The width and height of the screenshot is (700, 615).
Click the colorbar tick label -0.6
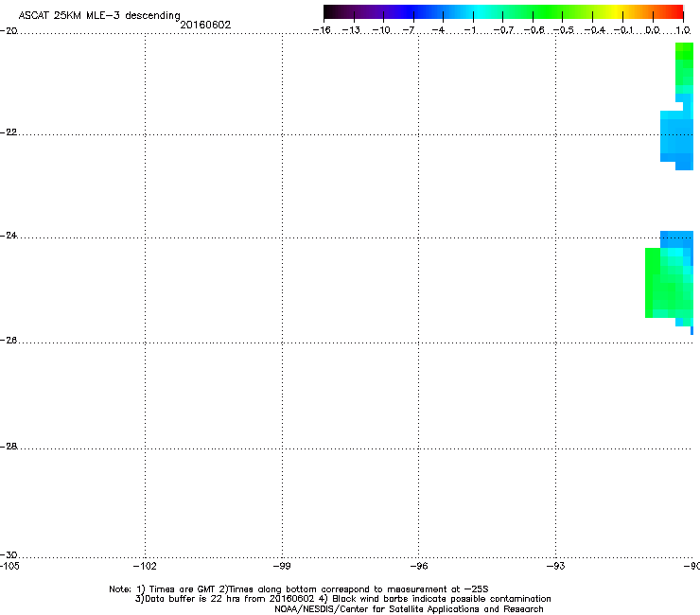click(534, 30)
